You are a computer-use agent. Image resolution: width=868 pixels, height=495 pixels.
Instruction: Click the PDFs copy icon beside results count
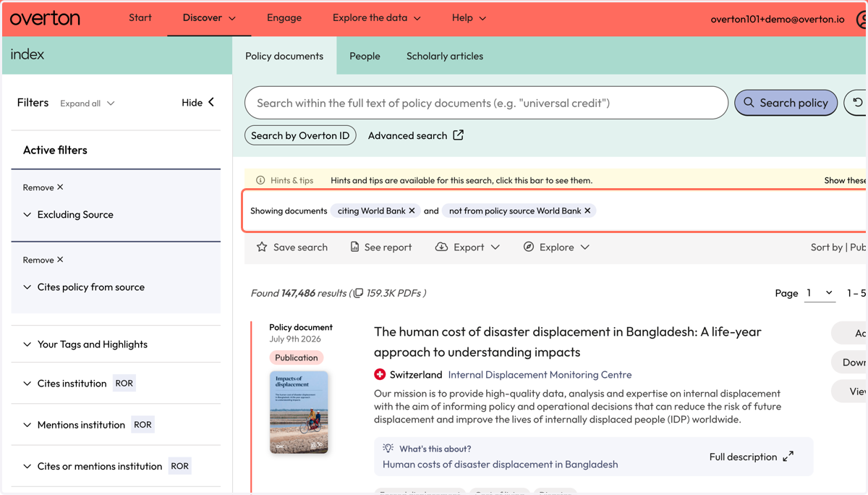[357, 293]
